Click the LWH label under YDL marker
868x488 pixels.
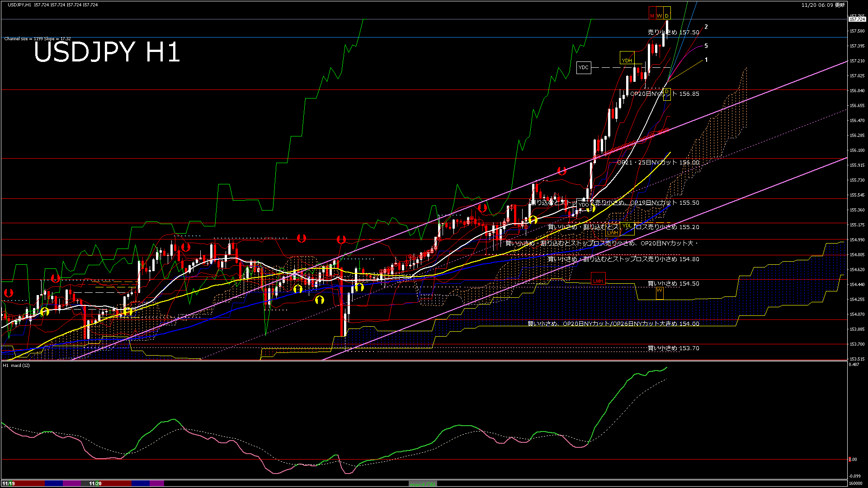point(613,232)
